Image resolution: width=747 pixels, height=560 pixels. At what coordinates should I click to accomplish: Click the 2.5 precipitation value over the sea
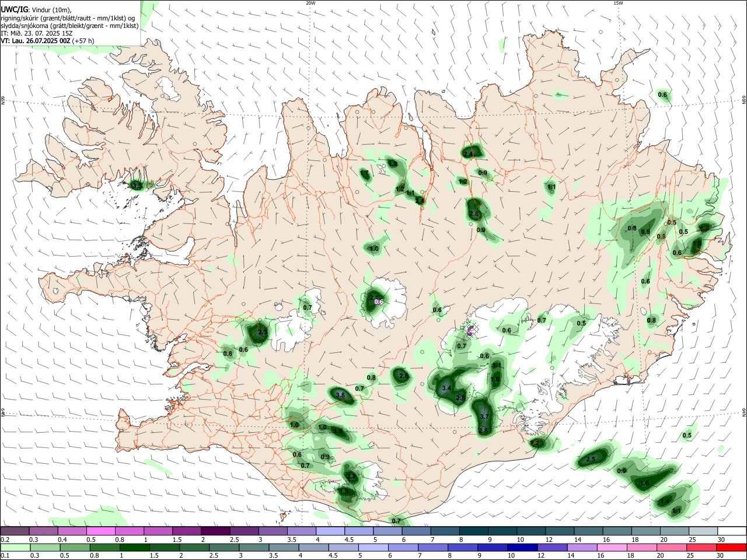pyautogui.click(x=591, y=459)
